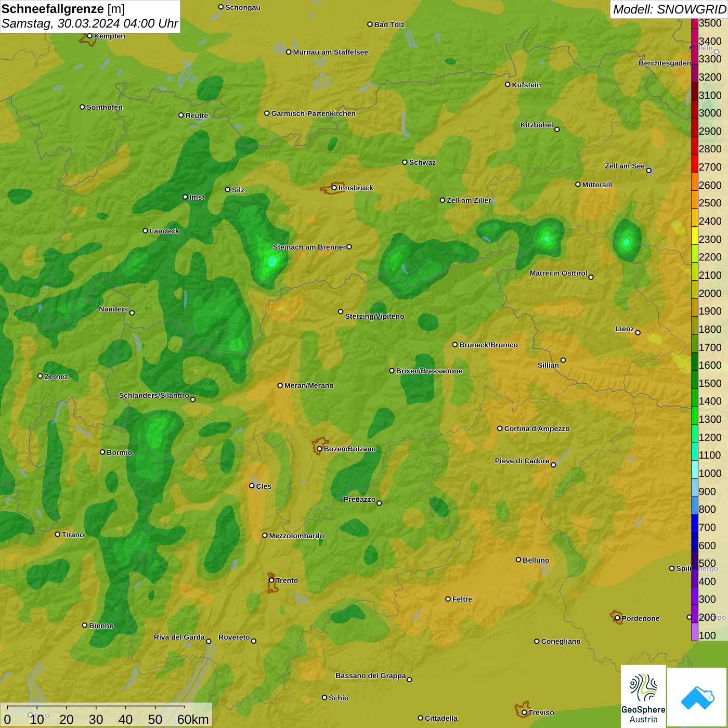Select the Zernez city marker dot
Viewport: 728px width, 728px height.
pyautogui.click(x=40, y=376)
